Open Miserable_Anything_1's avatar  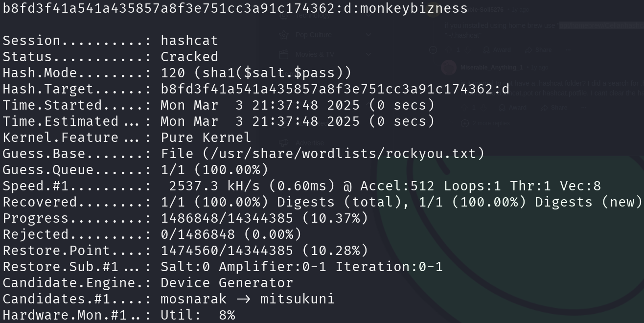pos(449,68)
